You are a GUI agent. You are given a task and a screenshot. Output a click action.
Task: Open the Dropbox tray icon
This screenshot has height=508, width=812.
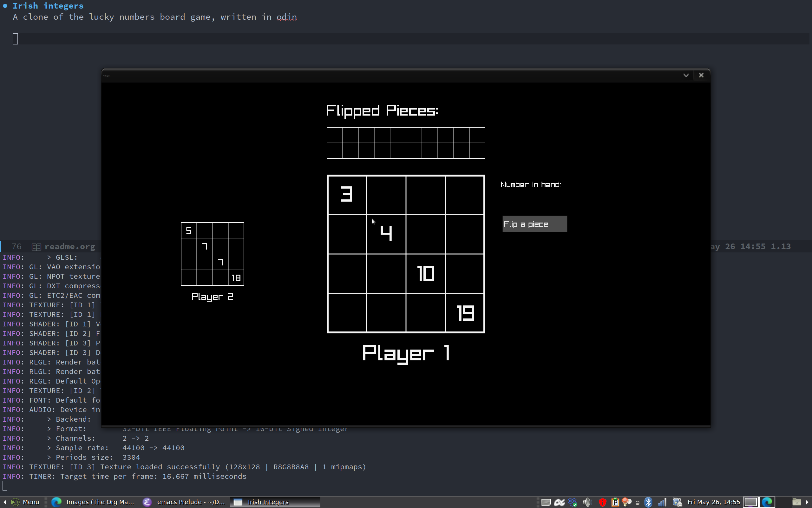573,502
